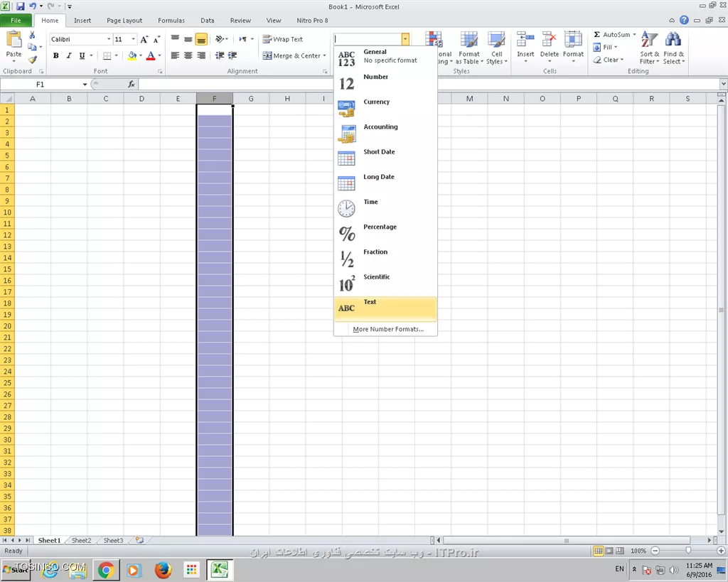Click the Wrap Text button
Viewport: 728px width, 582px height.
283,40
